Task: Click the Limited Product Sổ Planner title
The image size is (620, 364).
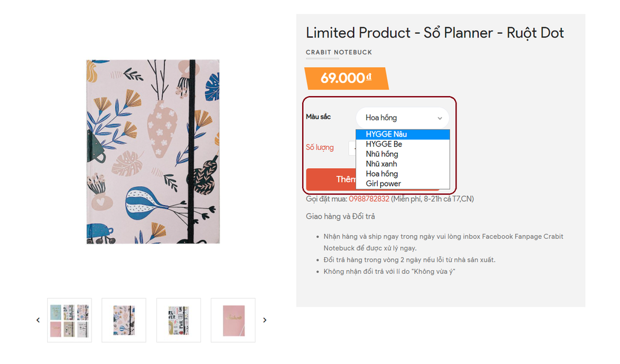Action: tap(435, 33)
